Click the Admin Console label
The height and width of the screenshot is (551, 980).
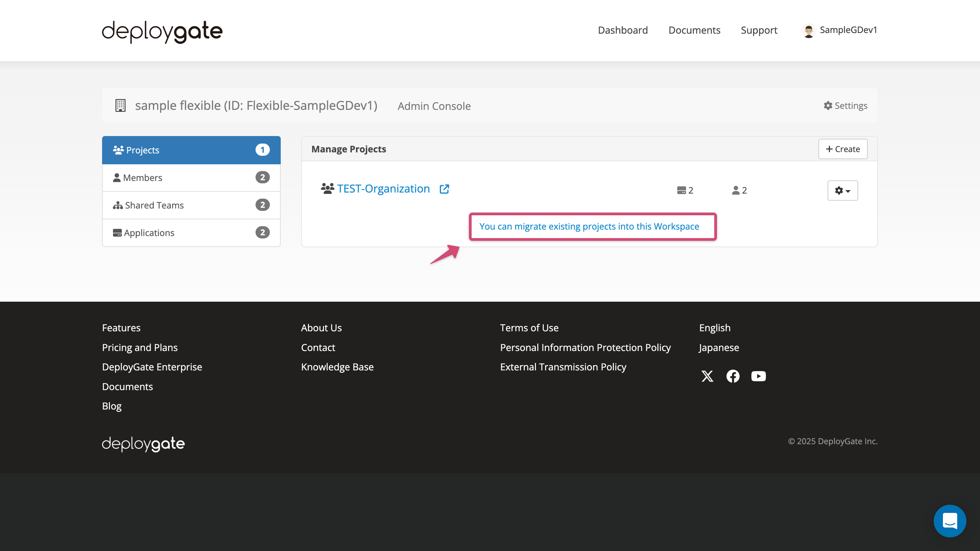tap(434, 106)
